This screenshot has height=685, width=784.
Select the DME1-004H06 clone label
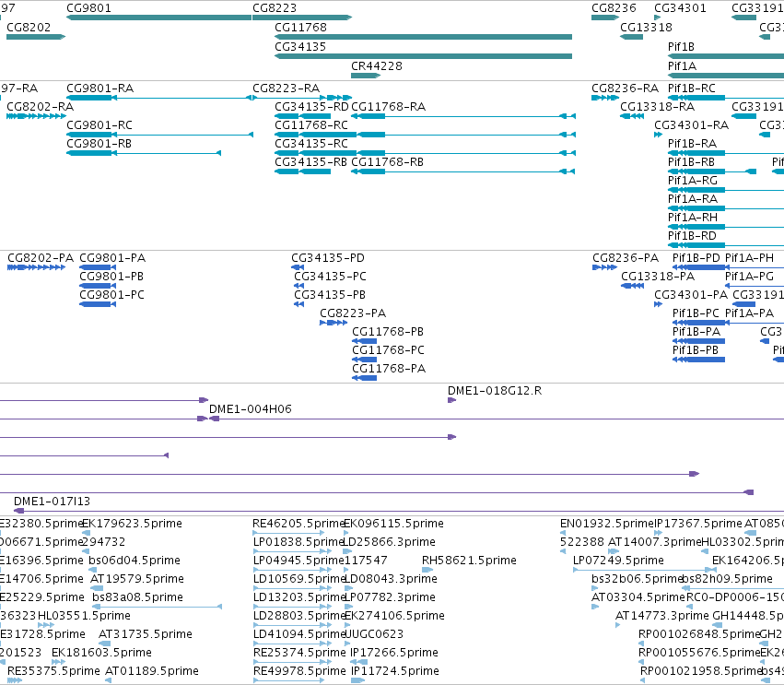pos(250,409)
